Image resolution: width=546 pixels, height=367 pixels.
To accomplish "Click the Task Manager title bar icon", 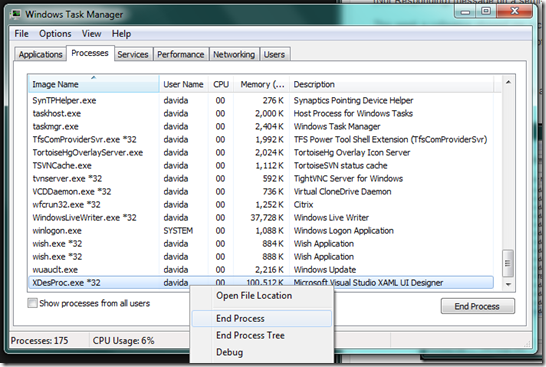I will (x=16, y=14).
